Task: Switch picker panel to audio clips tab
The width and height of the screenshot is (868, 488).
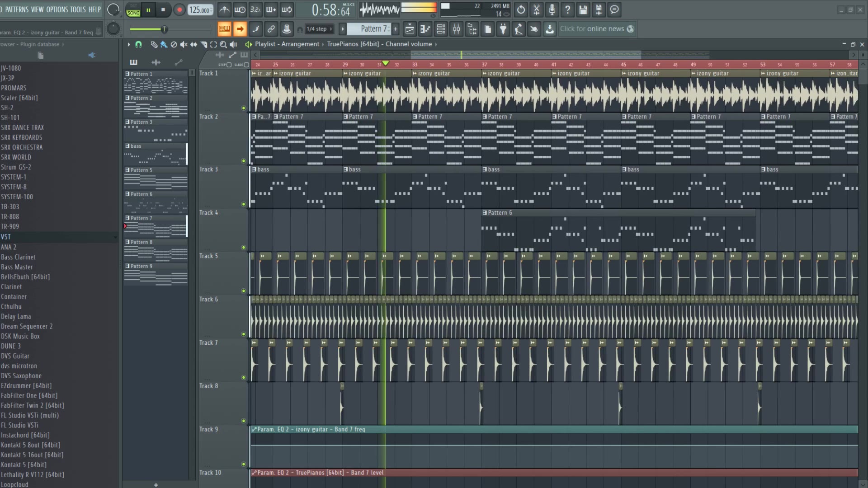Action: click(156, 62)
